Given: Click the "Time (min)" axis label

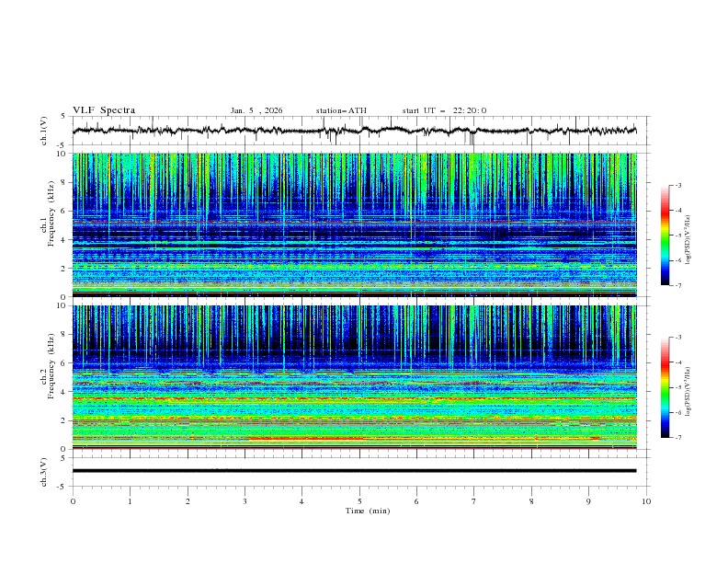Looking at the screenshot, I should 368,511.
